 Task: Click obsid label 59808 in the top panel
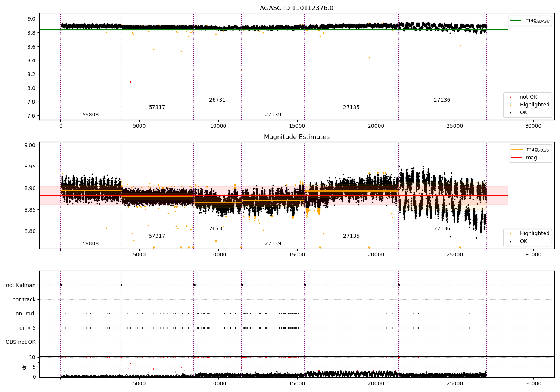91,115
